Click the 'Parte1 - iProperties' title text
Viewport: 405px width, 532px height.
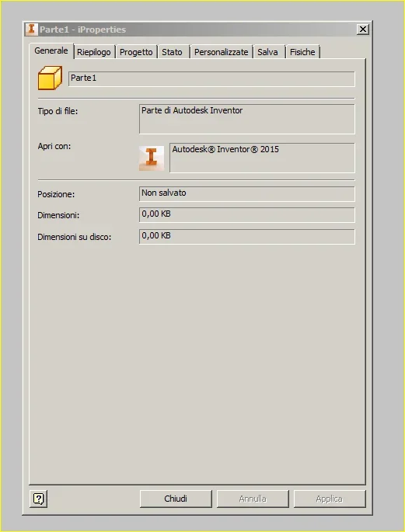pyautogui.click(x=83, y=30)
